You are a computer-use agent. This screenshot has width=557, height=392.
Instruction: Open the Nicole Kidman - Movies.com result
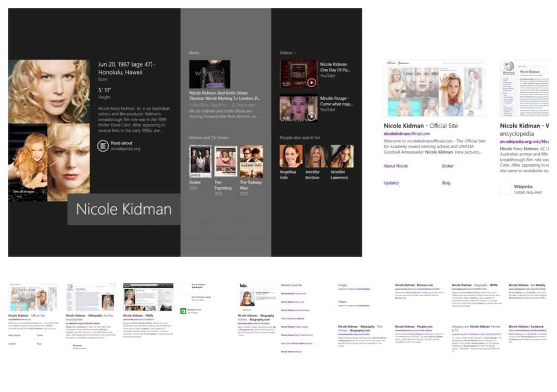pyautogui.click(x=414, y=285)
